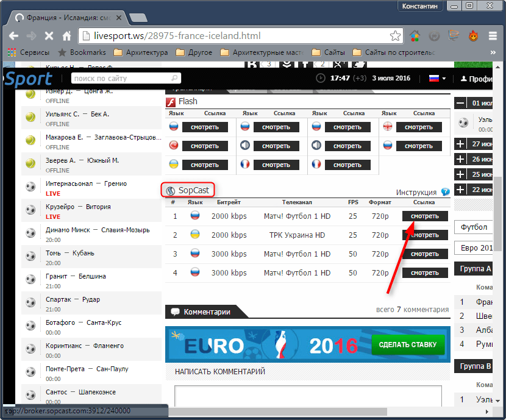This screenshot has width=506, height=420.
Task: Click the presentation board extension icon
Action: (x=454, y=36)
